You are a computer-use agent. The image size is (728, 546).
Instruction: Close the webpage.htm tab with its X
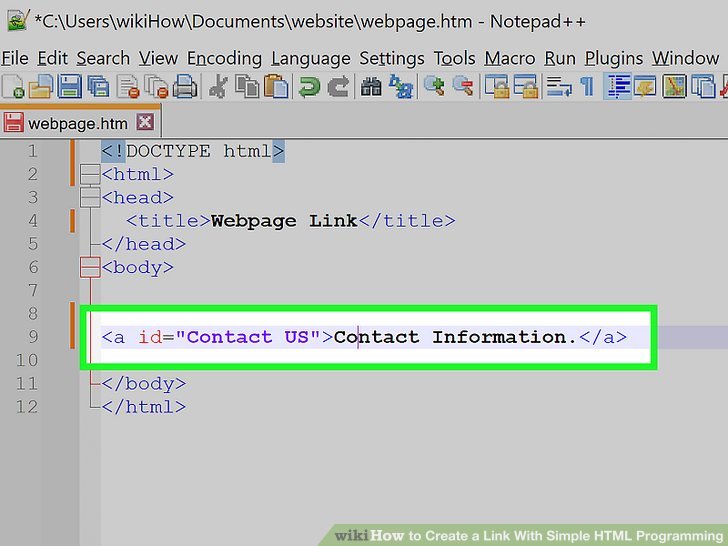pos(145,123)
